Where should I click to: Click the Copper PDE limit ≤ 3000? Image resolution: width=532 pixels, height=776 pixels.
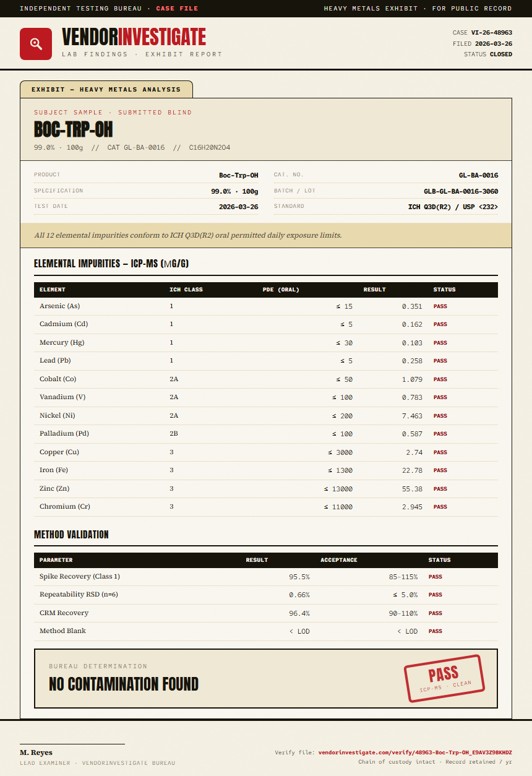click(340, 452)
